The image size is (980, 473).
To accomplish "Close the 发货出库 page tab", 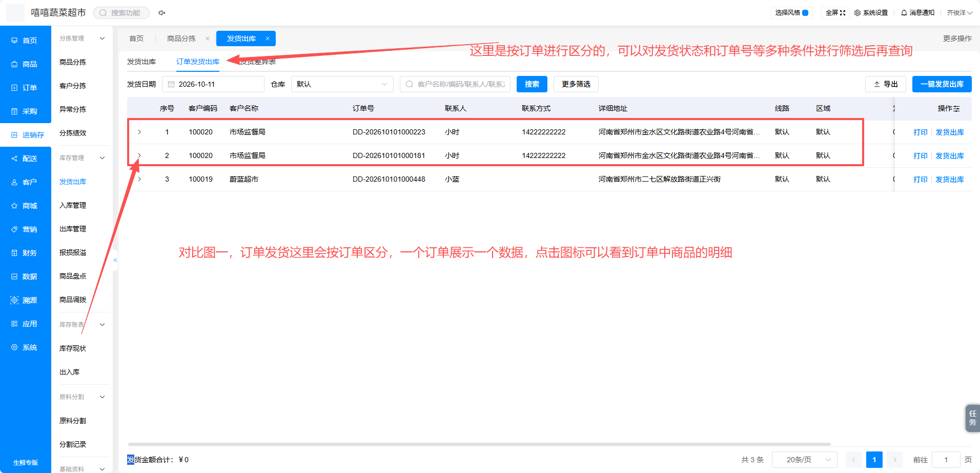I will point(268,38).
